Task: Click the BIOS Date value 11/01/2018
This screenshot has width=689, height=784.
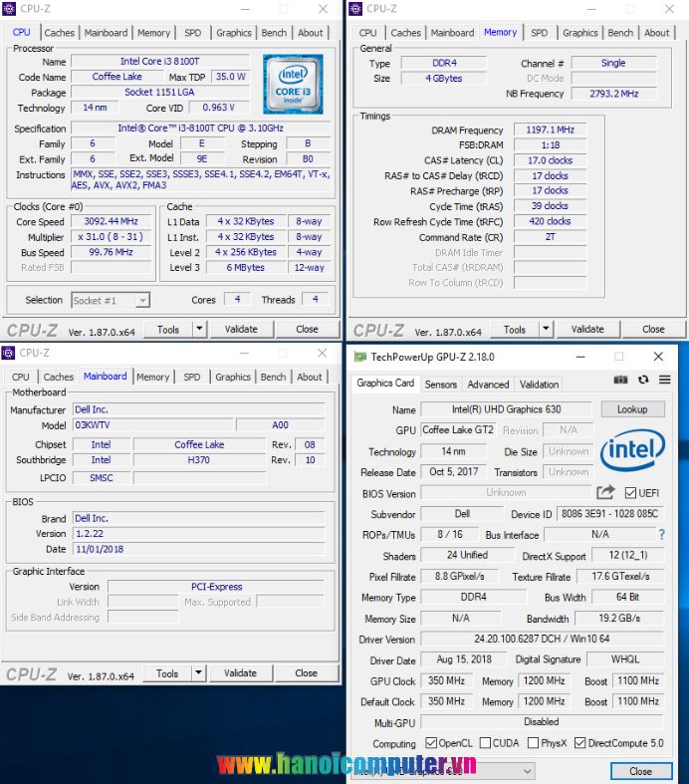Action: point(199,549)
